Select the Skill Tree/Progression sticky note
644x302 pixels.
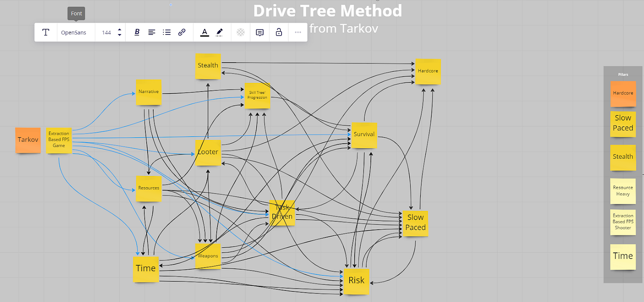pyautogui.click(x=257, y=95)
